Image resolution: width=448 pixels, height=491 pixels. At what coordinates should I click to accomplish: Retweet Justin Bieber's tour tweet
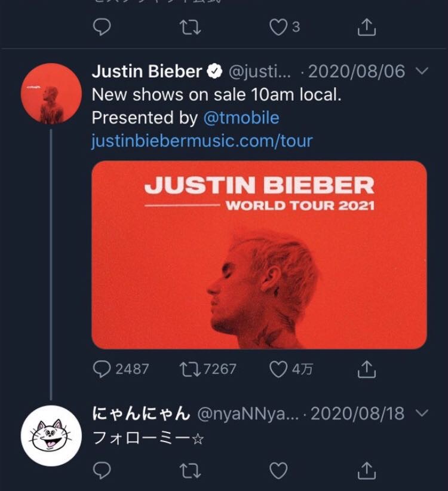pyautogui.click(x=191, y=370)
